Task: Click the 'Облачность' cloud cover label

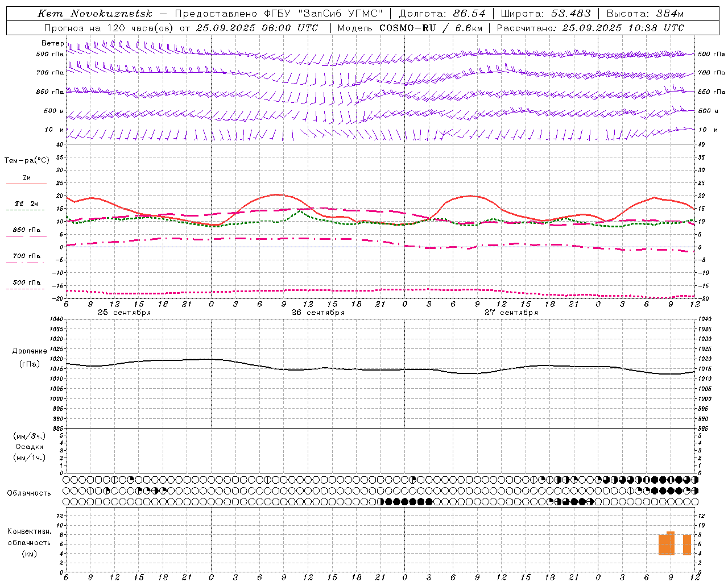Action: pos(29,493)
